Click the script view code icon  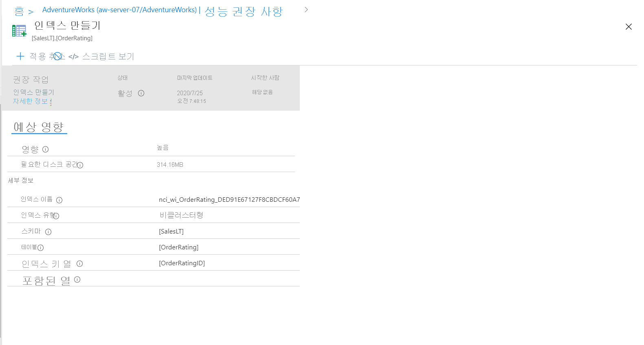(x=73, y=57)
